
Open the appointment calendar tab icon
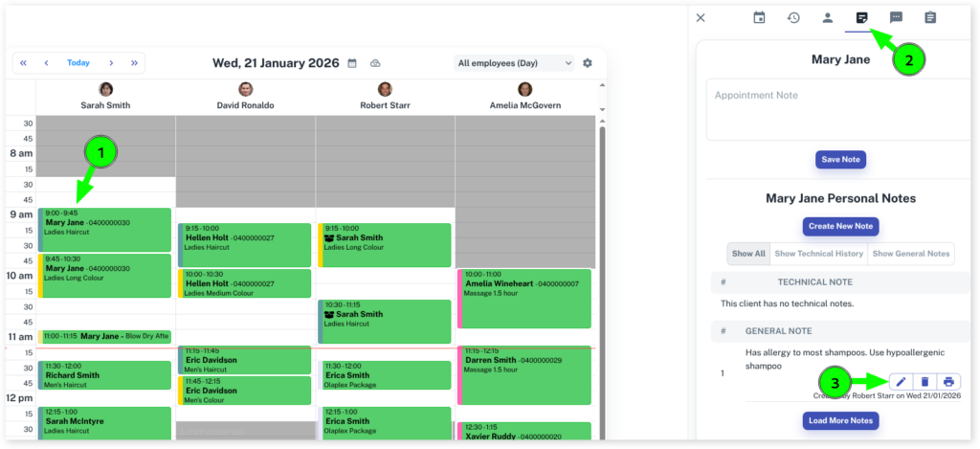tap(759, 17)
